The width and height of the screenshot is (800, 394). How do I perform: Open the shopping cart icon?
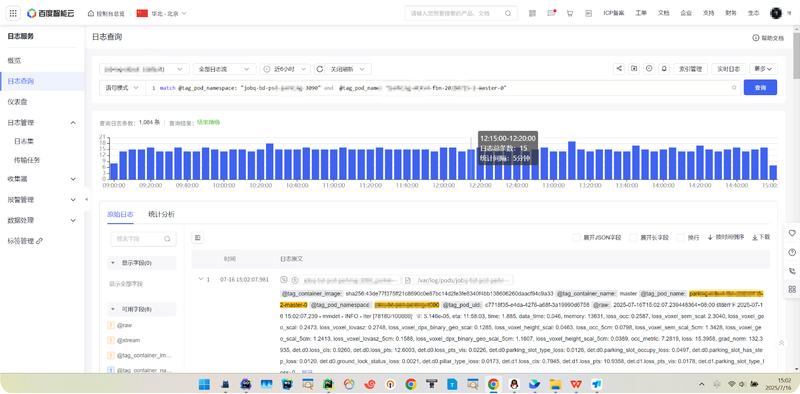pos(569,13)
